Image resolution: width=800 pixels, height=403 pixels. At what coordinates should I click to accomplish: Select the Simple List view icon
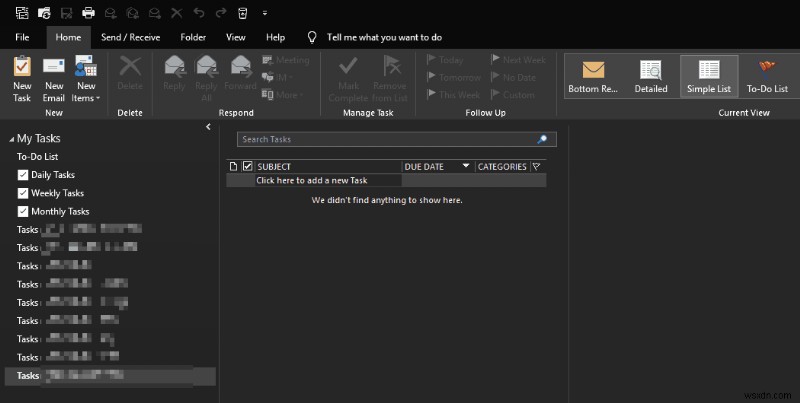tap(709, 70)
